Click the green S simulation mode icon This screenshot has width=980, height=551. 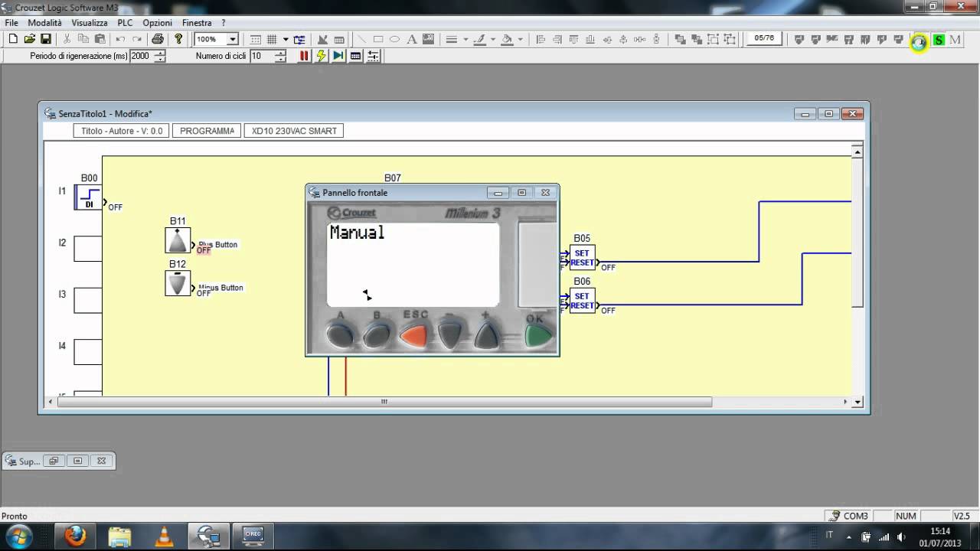(939, 40)
